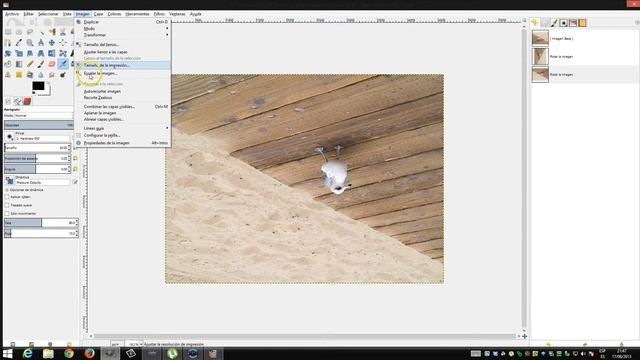Select the Alignment tool
Viewport: 640px width, 360px height.
tap(63, 42)
